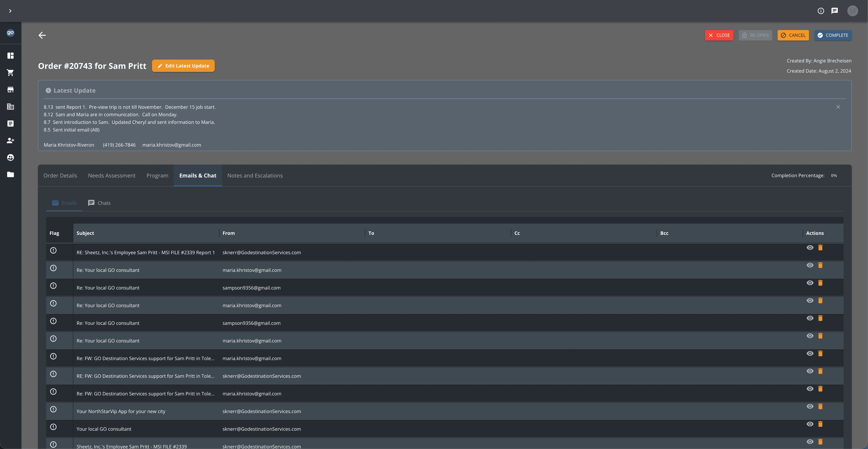This screenshot has width=868, height=449.
Task: Flag the RE: FW: GO Destination Services email from sknerr
Action: click(x=53, y=374)
